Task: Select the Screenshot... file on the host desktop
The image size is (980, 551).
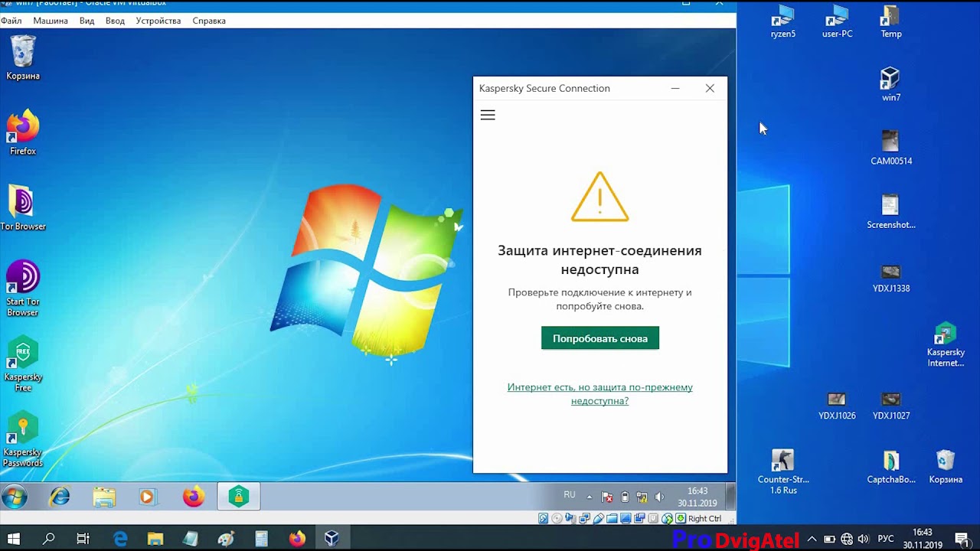Action: [891, 211]
